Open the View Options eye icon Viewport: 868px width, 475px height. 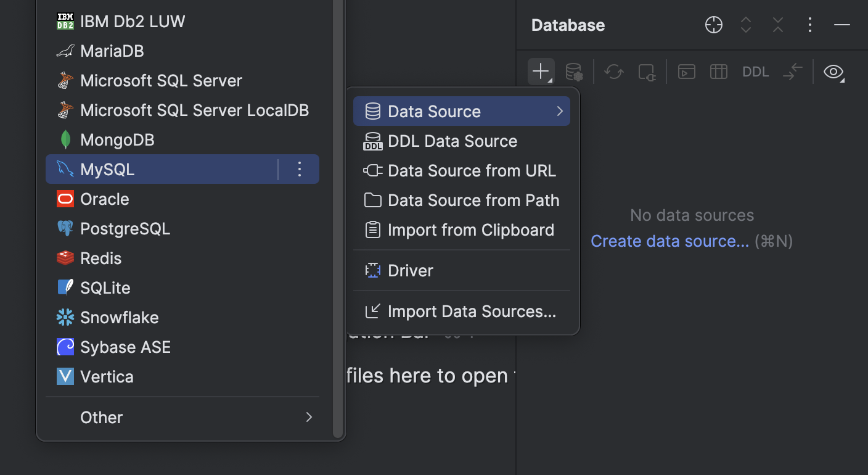coord(833,72)
